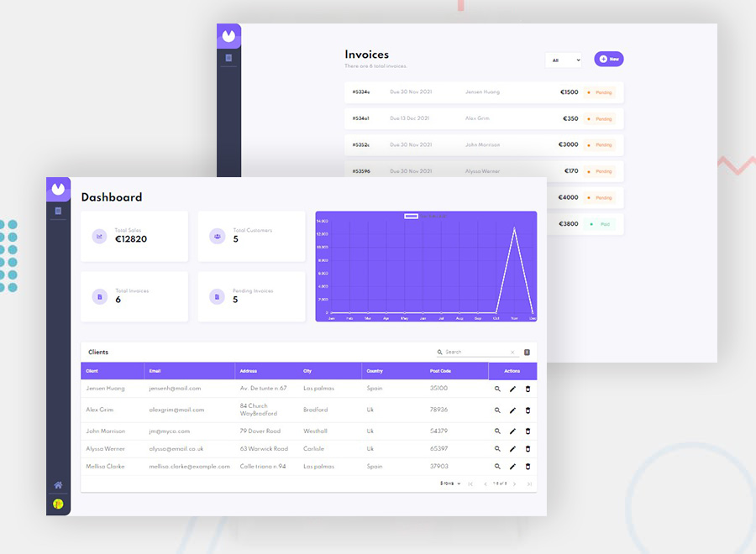This screenshot has width=756, height=554.
Task: Clear the Clients search with the X icon
Action: [x=512, y=353]
